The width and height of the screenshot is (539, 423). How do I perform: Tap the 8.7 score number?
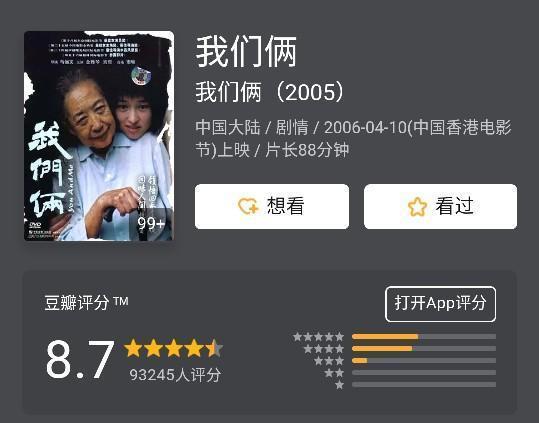click(x=80, y=359)
